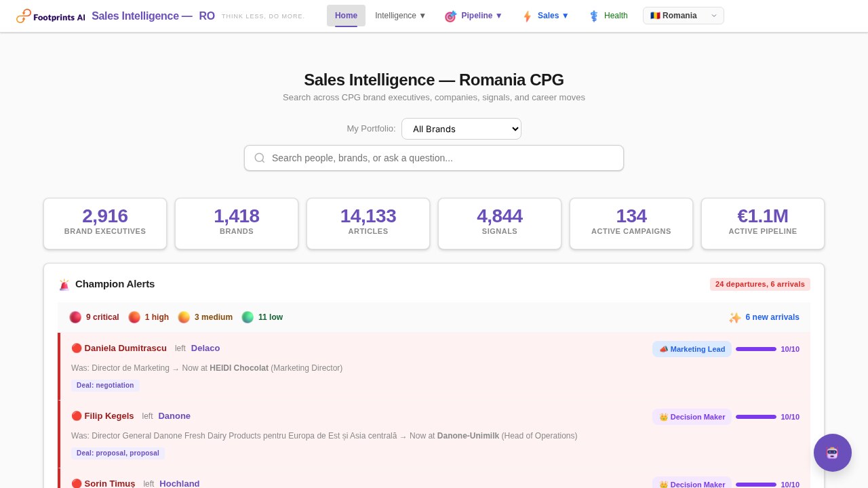Click the Champion Alerts heading
Viewport: 868px width, 488px height.
(x=115, y=284)
